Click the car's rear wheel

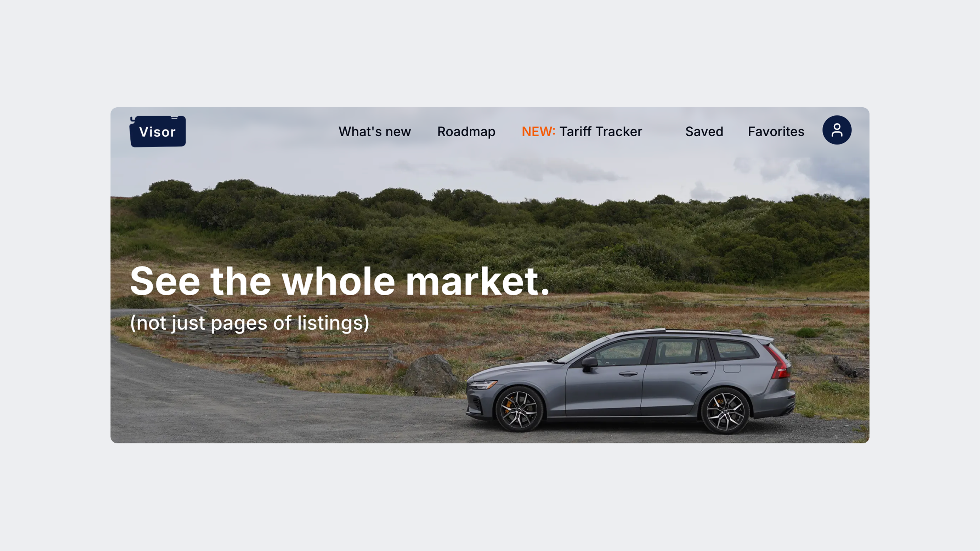(725, 411)
